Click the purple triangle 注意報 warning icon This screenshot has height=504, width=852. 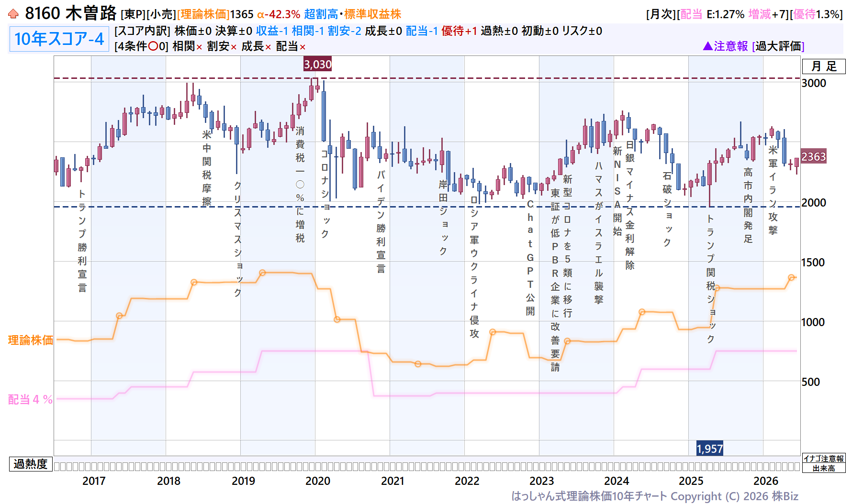coord(708,46)
